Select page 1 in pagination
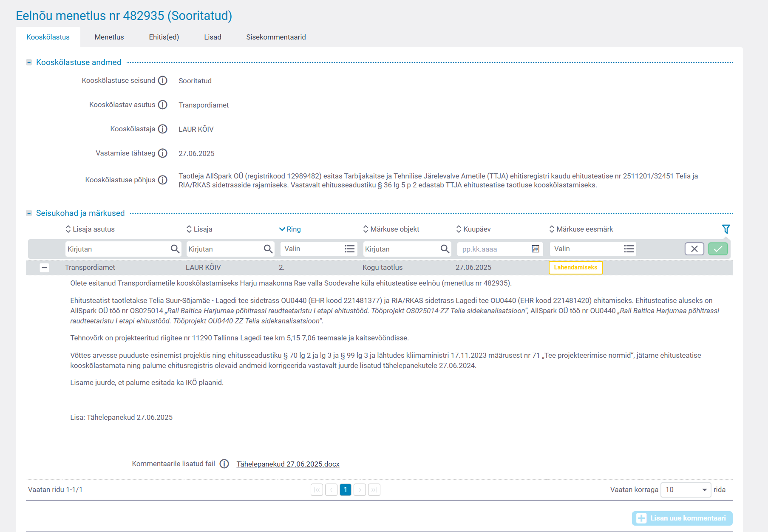Viewport: 768px width, 532px height. pos(346,490)
